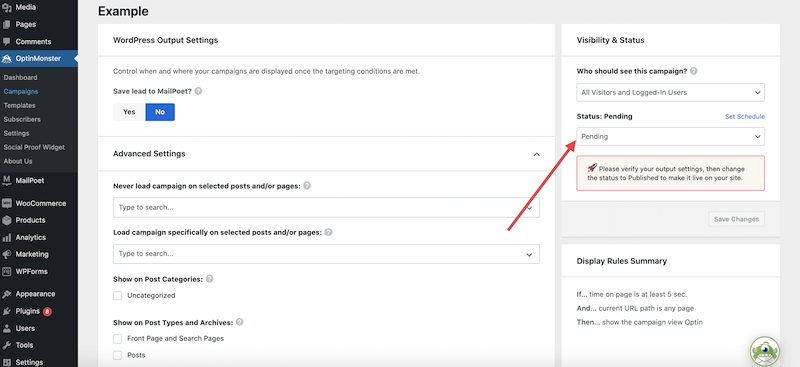This screenshot has height=367, width=800.
Task: Open Campaigns submenu item
Action: pos(21,91)
